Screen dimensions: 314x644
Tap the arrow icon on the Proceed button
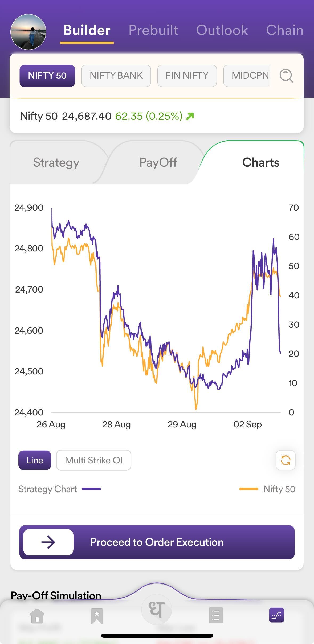pyautogui.click(x=48, y=542)
